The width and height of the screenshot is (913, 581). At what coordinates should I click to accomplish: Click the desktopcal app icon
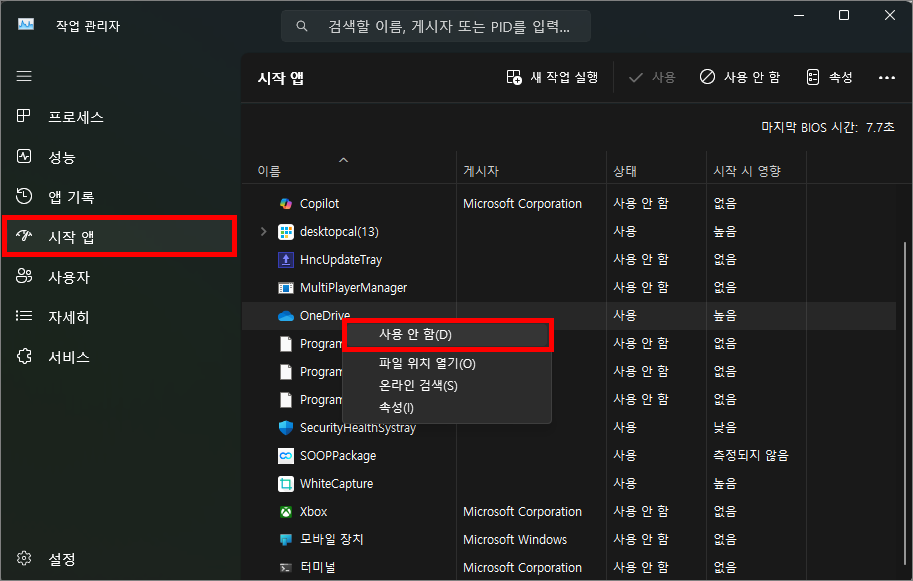coord(286,232)
